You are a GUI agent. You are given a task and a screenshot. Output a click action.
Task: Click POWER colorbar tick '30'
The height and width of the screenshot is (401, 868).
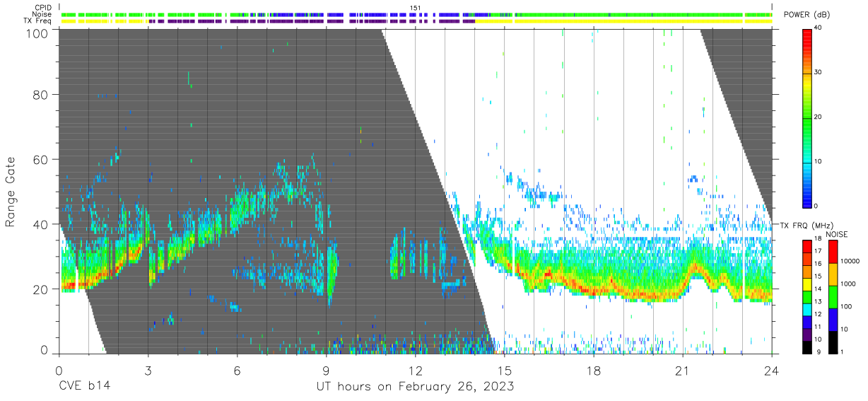(819, 72)
